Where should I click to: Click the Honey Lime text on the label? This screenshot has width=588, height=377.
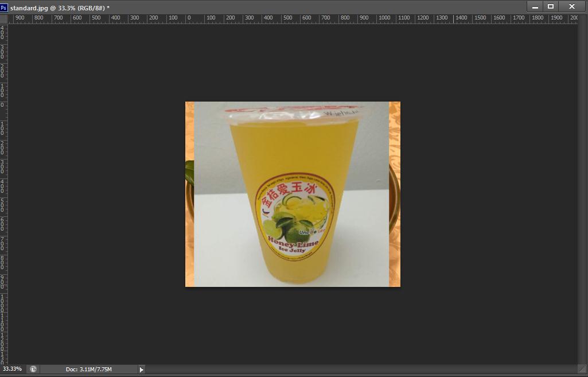[x=293, y=243]
